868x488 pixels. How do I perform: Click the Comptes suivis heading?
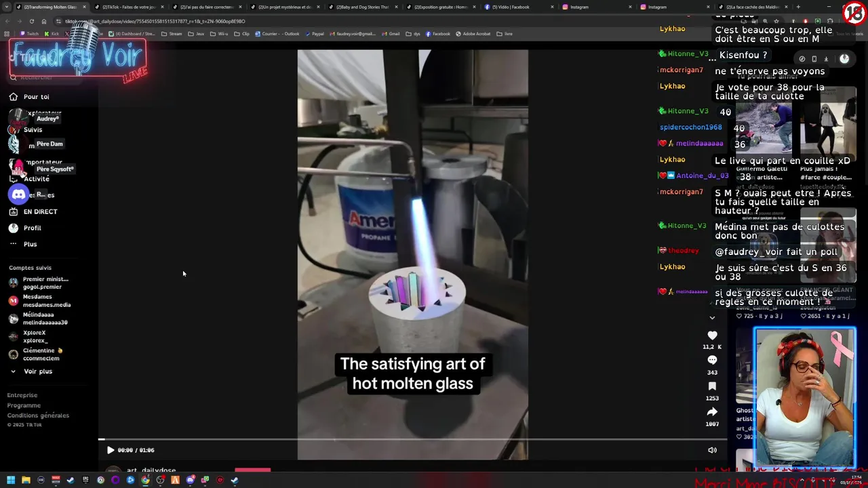(30, 268)
